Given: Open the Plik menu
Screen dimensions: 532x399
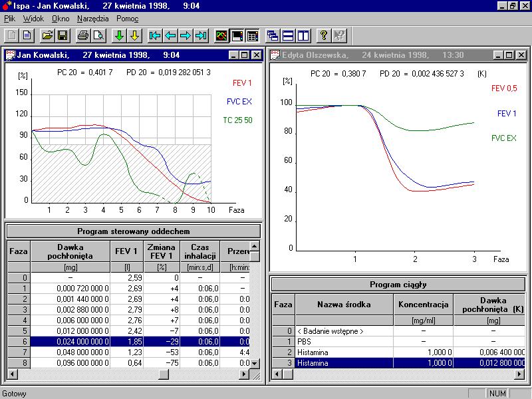Looking at the screenshot, I should 9,19.
